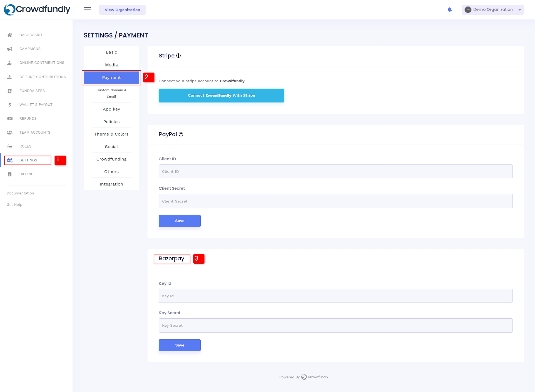Click the Settings / Payment page title

pos(116,35)
